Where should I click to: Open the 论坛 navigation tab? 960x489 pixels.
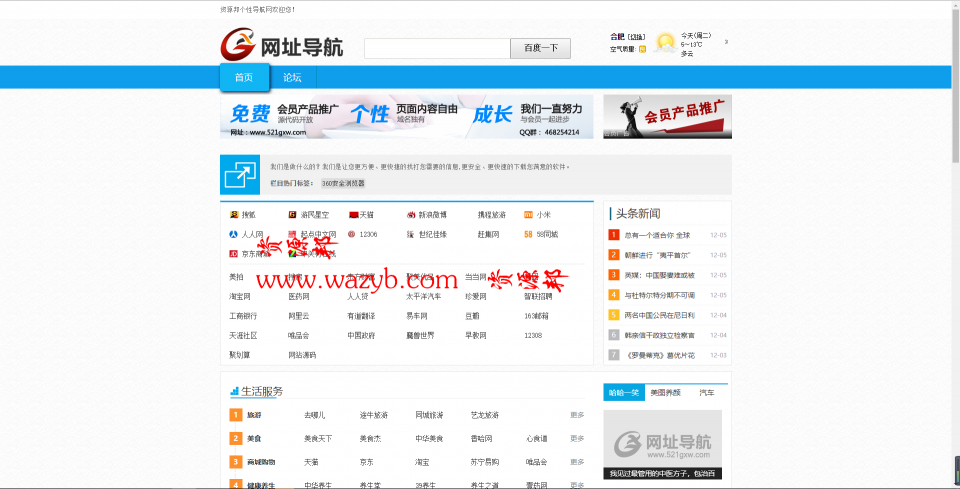pos(293,78)
